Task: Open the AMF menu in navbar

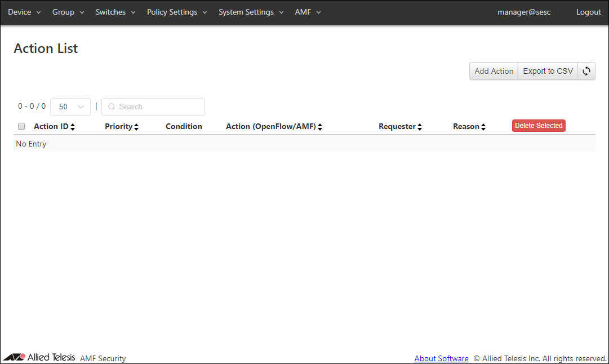Action: pos(308,12)
